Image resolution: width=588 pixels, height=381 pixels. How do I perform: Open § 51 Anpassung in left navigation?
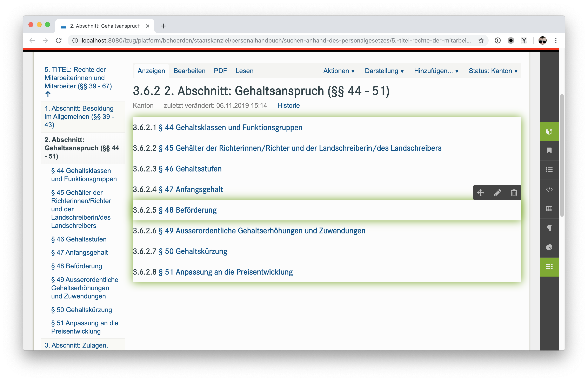(x=85, y=327)
